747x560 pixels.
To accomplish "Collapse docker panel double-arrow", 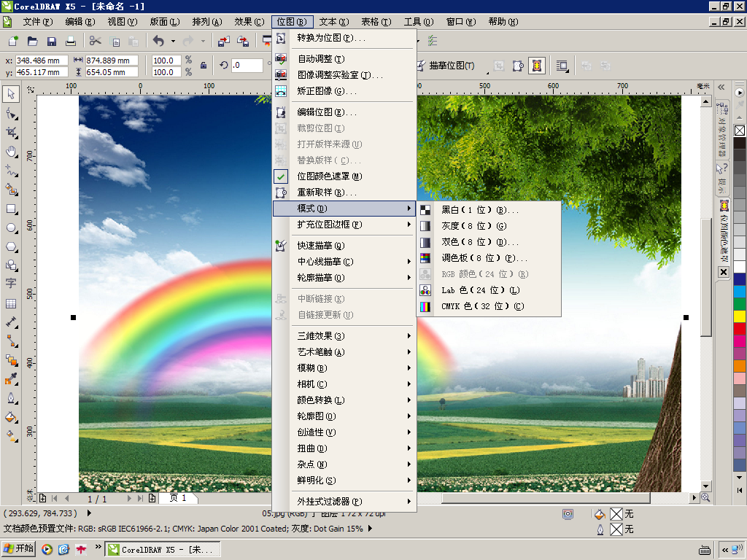I will coord(721,87).
